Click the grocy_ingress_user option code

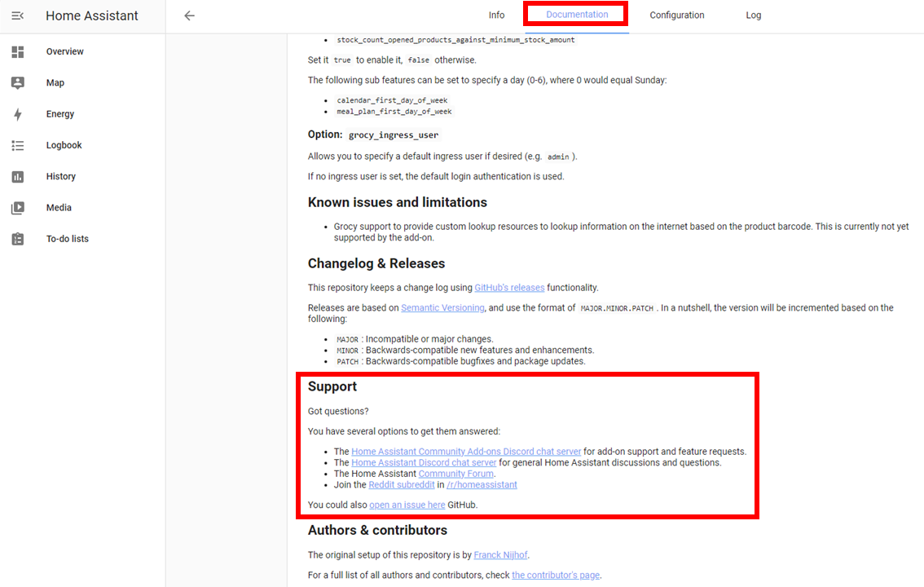coord(394,135)
